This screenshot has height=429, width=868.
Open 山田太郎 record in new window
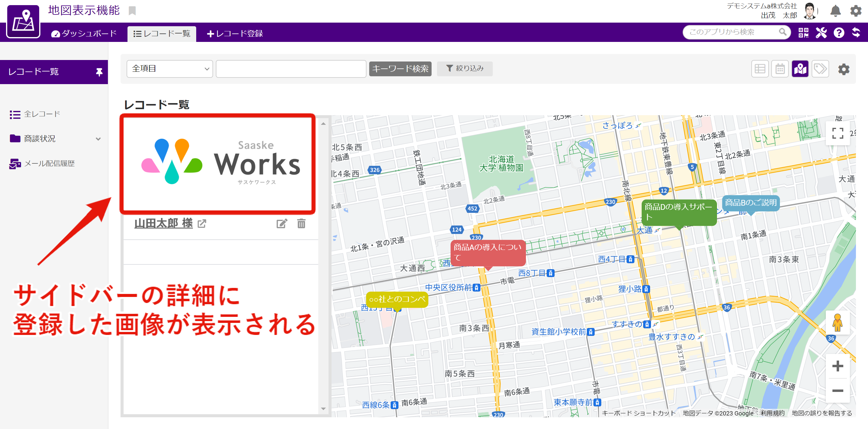click(x=202, y=223)
